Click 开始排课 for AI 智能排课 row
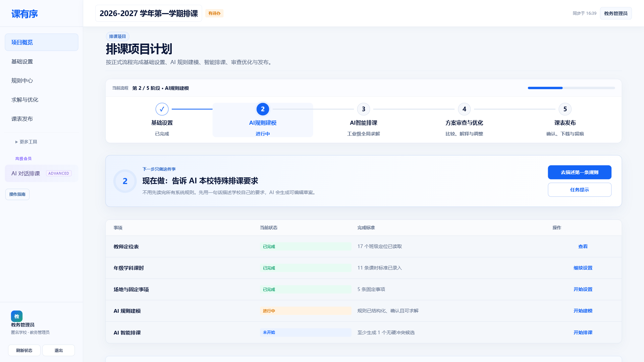644x362 pixels. [x=583, y=333]
